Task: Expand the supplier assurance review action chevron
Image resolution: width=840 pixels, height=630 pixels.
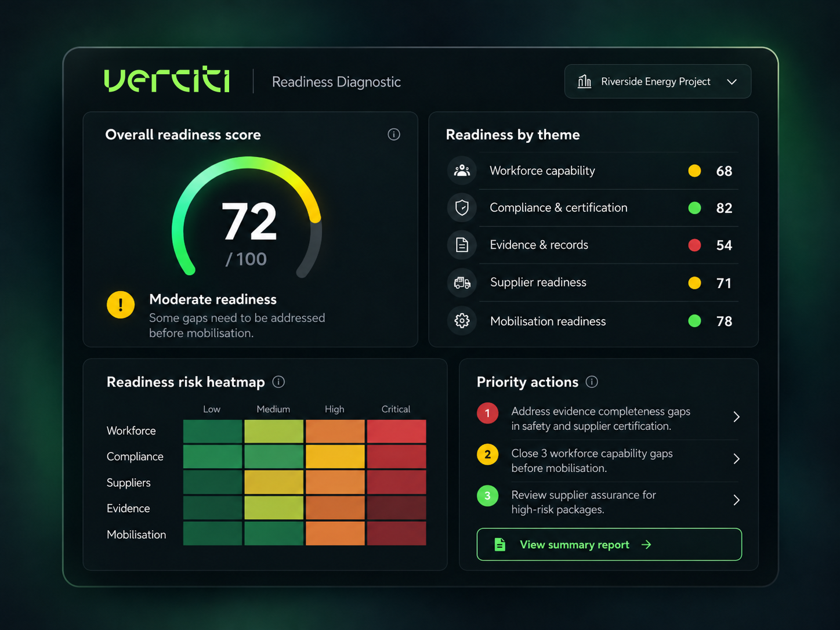Action: (x=736, y=500)
